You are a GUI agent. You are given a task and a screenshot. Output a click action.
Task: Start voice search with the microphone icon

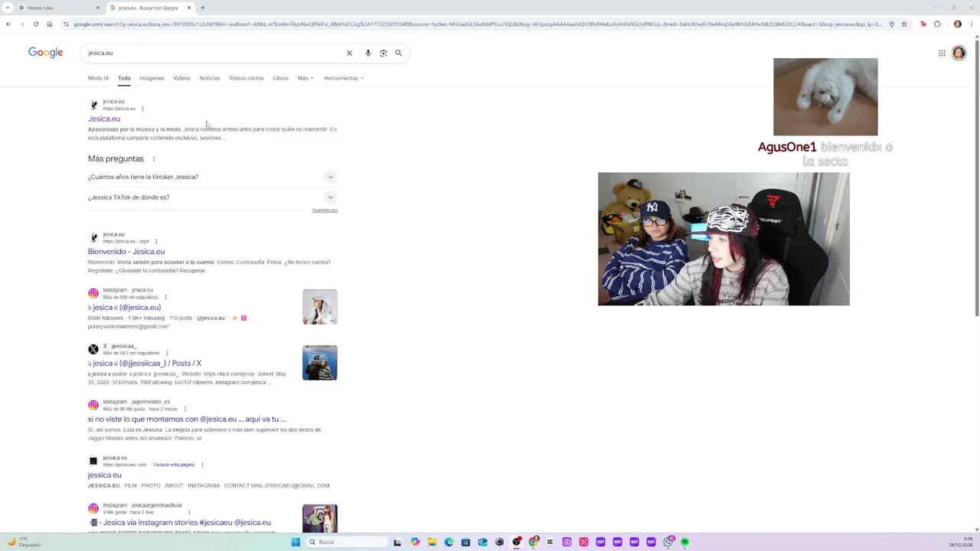click(x=368, y=53)
